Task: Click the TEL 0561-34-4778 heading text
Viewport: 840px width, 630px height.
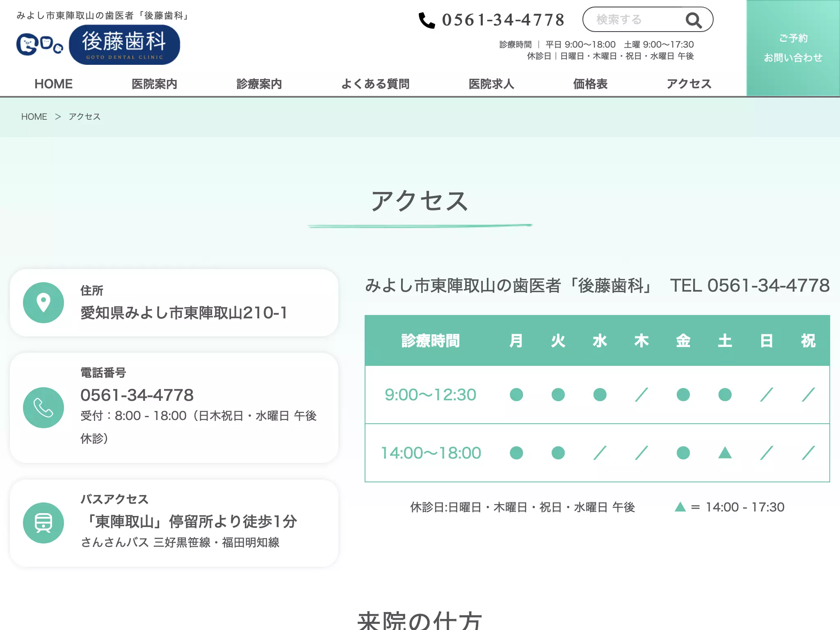Action: pyautogui.click(x=750, y=285)
